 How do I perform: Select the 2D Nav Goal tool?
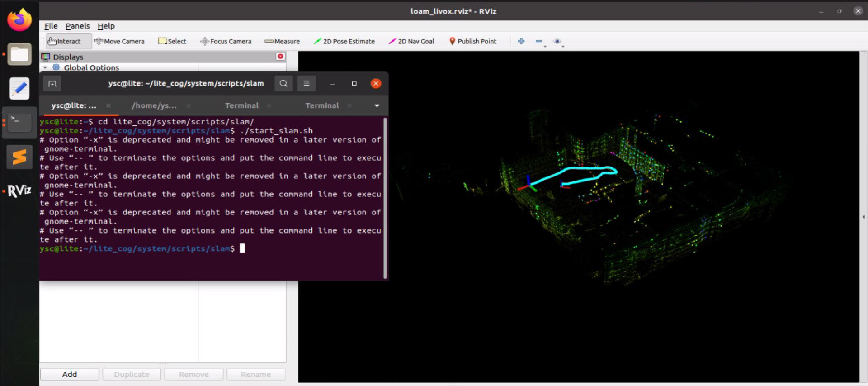[x=411, y=41]
